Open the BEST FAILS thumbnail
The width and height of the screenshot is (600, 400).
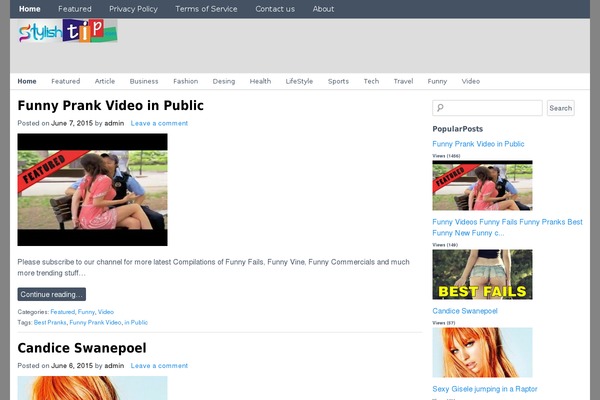click(x=482, y=274)
